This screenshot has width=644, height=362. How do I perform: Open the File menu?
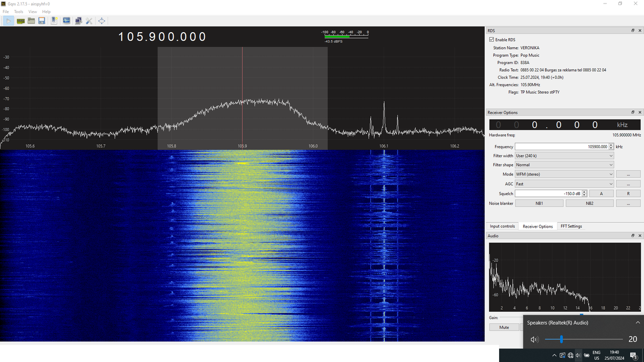pyautogui.click(x=6, y=12)
